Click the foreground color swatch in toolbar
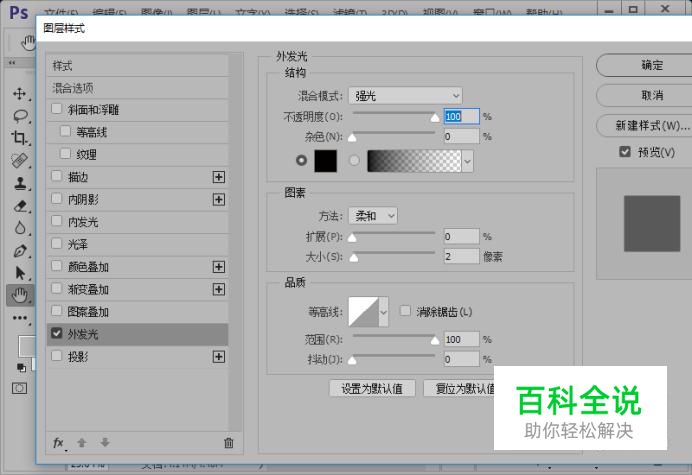This screenshot has height=475, width=692. click(26, 346)
